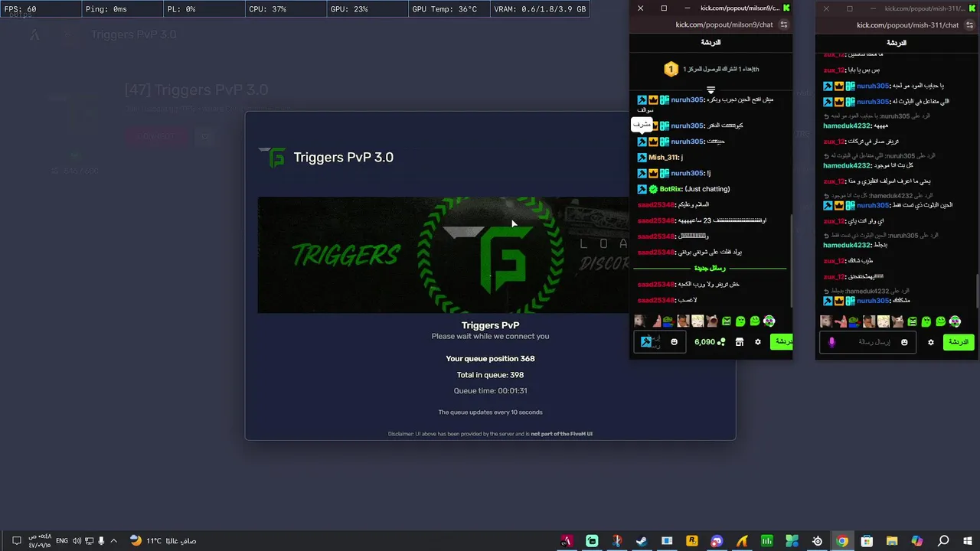Click the 'رسائل جديدة' new messages divider label
Screen dimensions: 980x551
pyautogui.click(x=710, y=269)
